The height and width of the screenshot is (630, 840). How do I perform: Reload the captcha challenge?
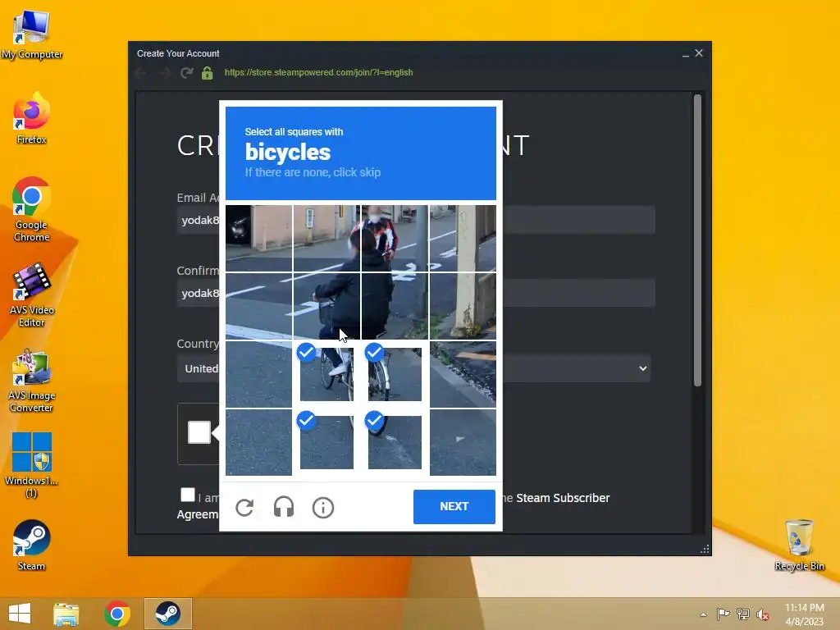(244, 507)
